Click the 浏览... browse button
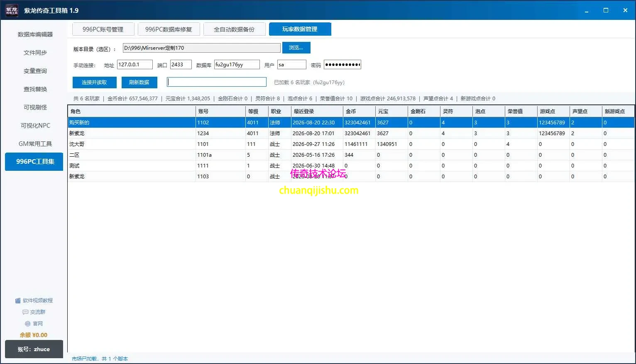 (x=296, y=48)
